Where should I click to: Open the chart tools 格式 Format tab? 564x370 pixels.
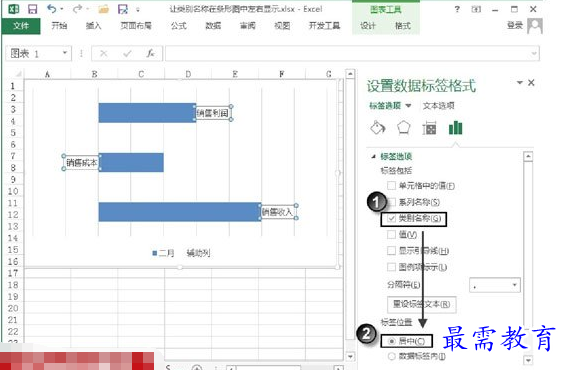(403, 26)
